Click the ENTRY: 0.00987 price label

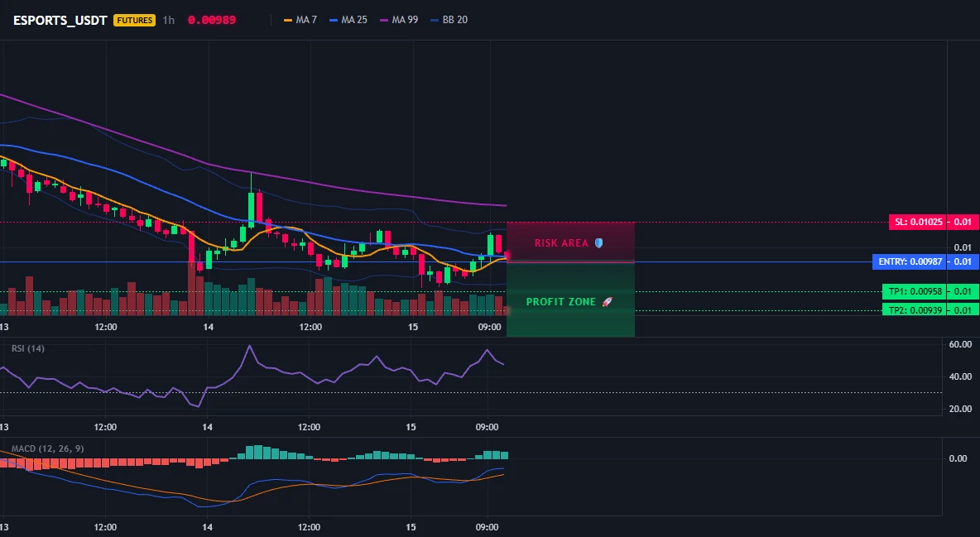(x=910, y=262)
